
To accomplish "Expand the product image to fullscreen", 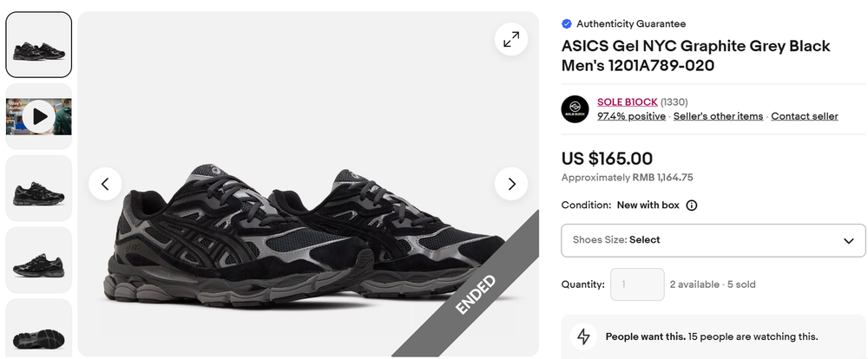I will point(511,39).
